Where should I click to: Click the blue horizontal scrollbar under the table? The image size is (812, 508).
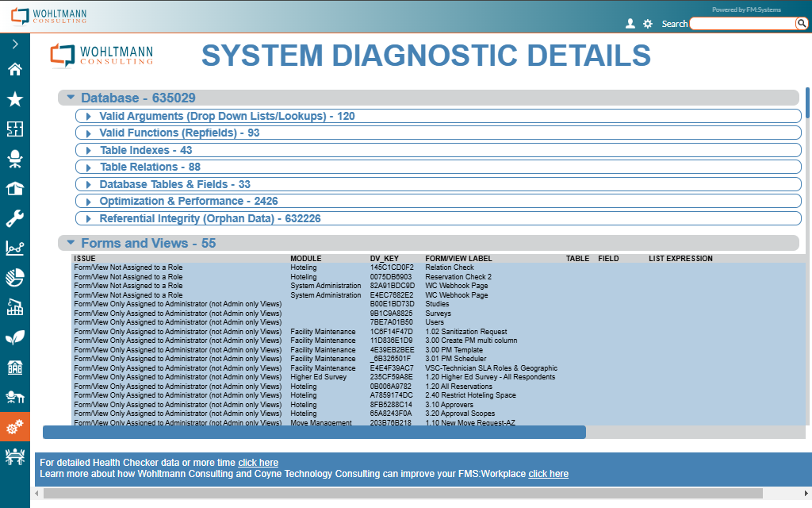click(x=314, y=432)
